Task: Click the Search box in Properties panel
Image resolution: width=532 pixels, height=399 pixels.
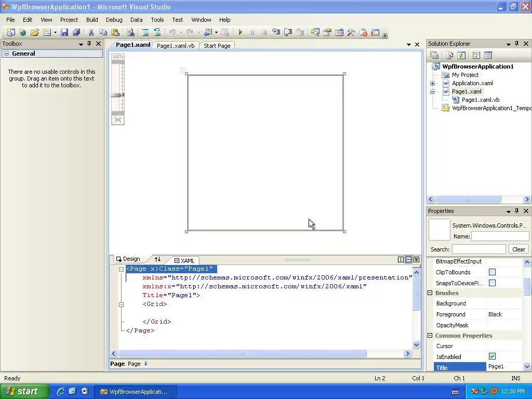Action: point(478,249)
